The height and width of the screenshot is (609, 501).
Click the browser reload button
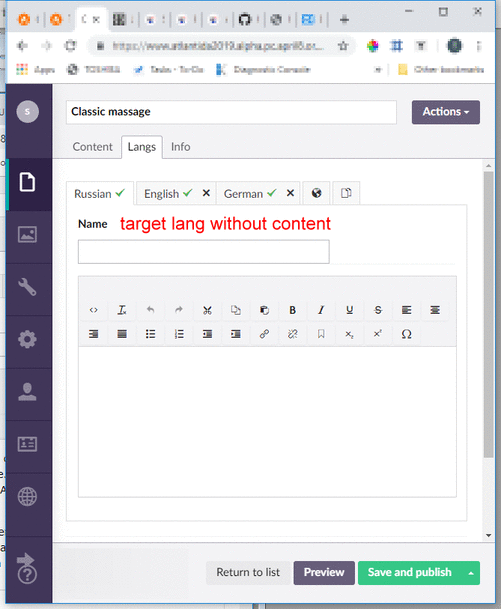(70, 46)
